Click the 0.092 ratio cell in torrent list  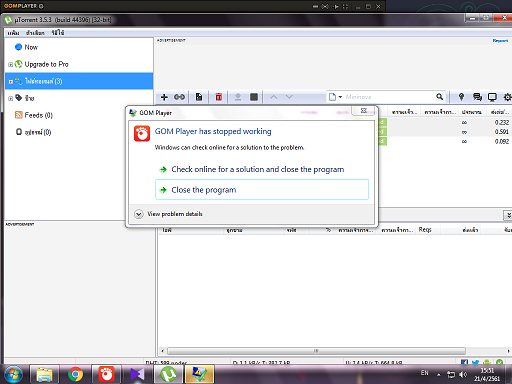(x=502, y=141)
